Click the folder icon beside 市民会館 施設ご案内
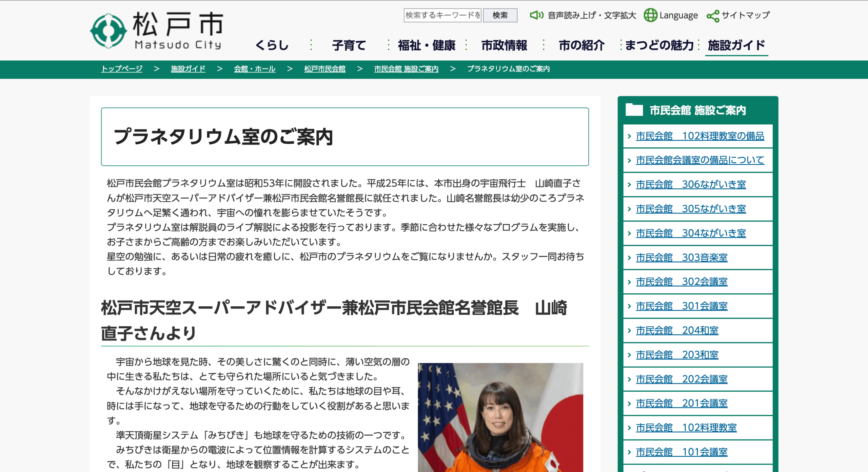 click(634, 110)
